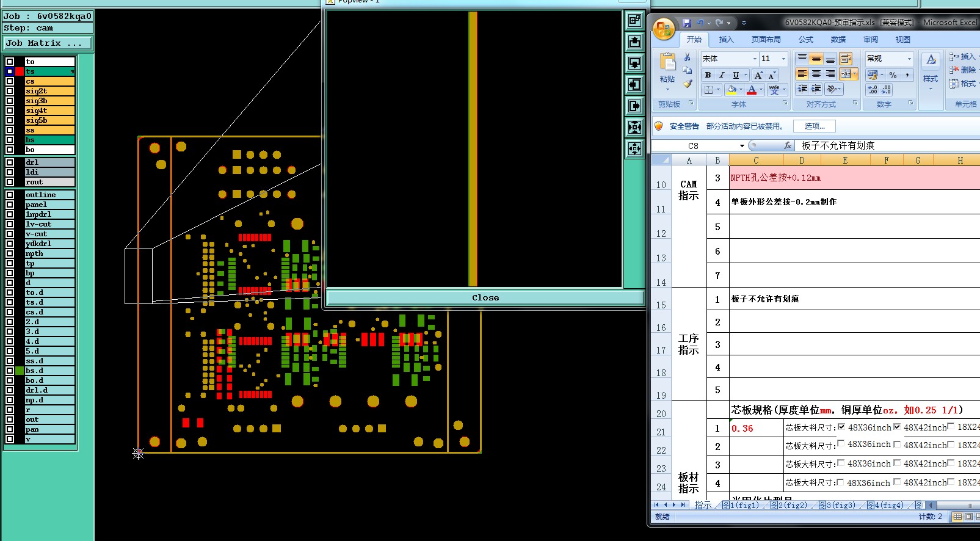Check row 2 48X36inch checkbox

(841, 444)
